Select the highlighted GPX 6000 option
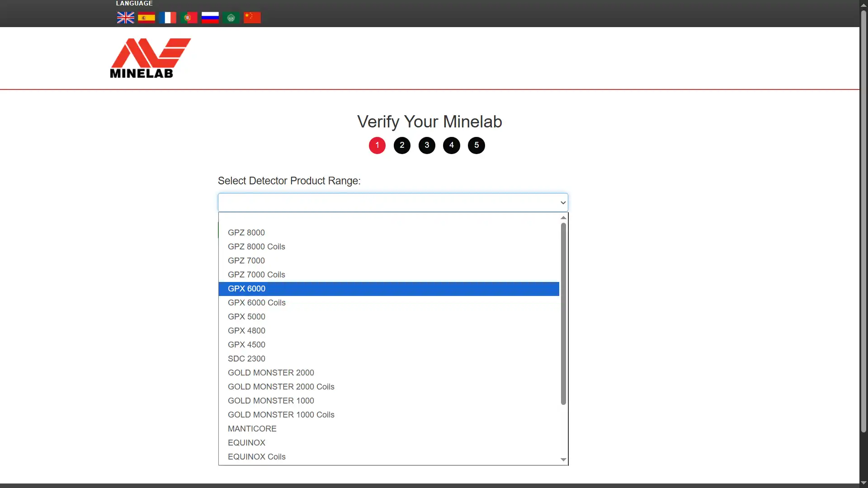Viewport: 868px width, 488px height. [389, 289]
